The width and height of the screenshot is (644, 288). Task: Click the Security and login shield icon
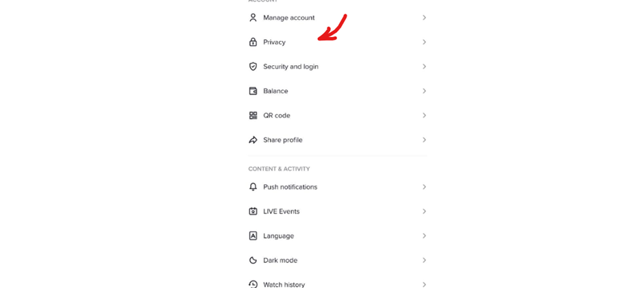(253, 67)
